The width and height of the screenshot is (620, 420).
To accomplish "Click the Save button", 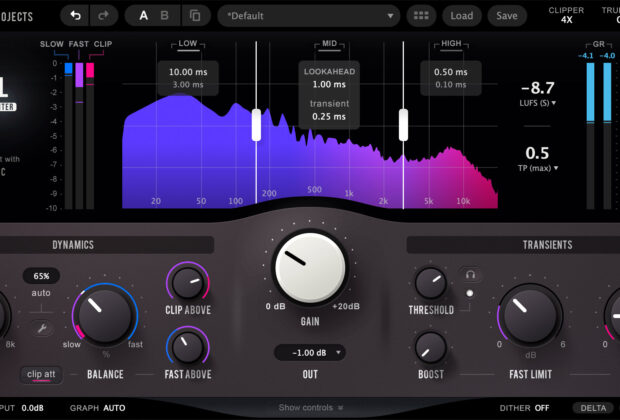I will click(507, 15).
